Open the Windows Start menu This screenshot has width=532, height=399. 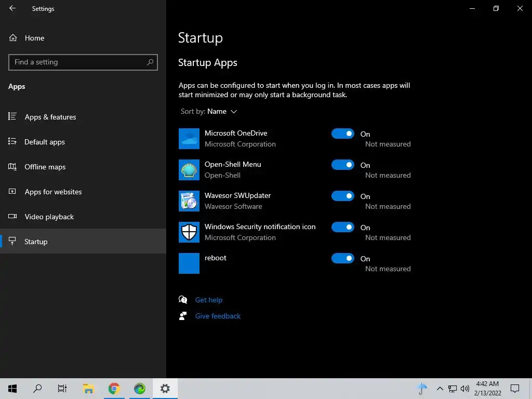pos(12,389)
